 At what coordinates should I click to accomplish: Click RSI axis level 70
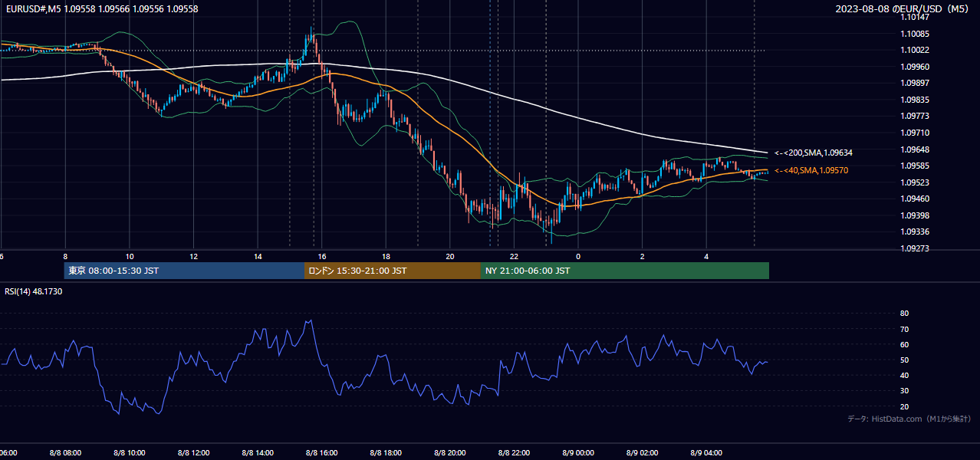pyautogui.click(x=904, y=329)
